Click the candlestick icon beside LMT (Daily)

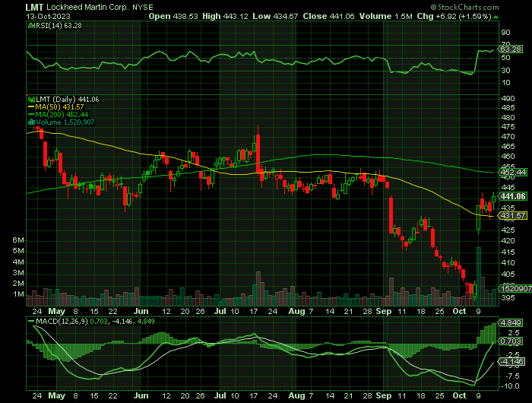pos(32,100)
